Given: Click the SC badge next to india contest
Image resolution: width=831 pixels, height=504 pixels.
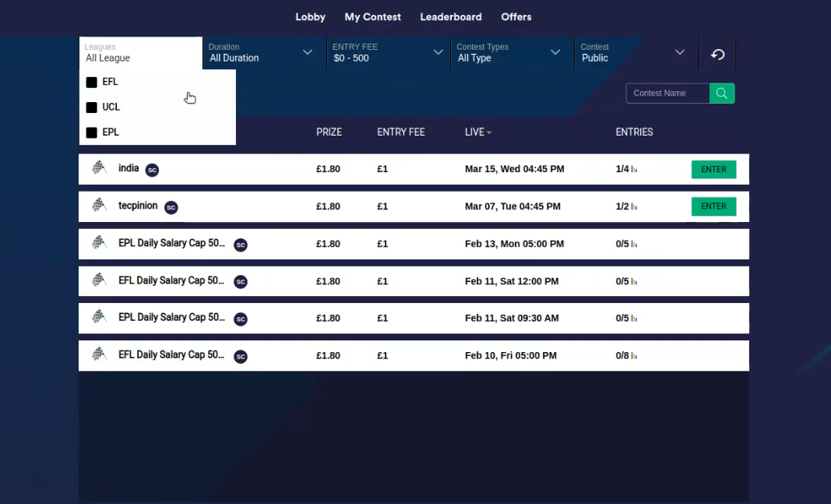Looking at the screenshot, I should point(152,169).
